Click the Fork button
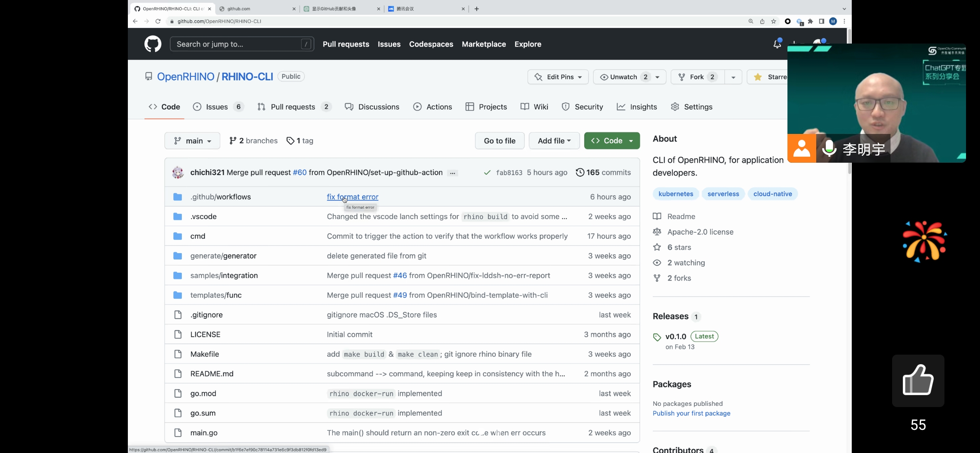Viewport: 980px width, 453px height. click(x=697, y=77)
